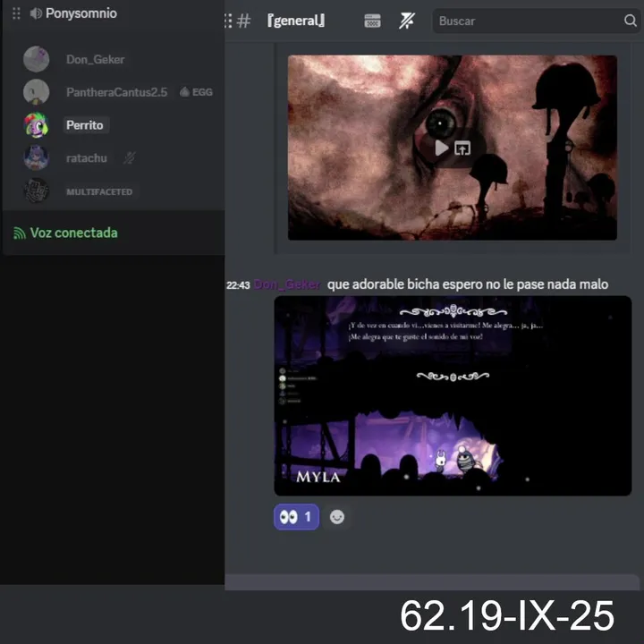
Task: Select voice user ratachu
Action: [87, 158]
